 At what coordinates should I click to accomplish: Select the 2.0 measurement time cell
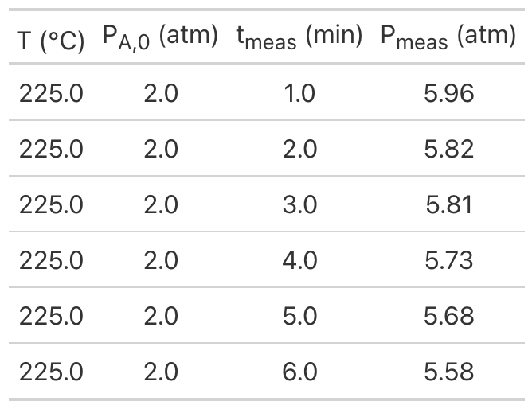click(x=299, y=149)
